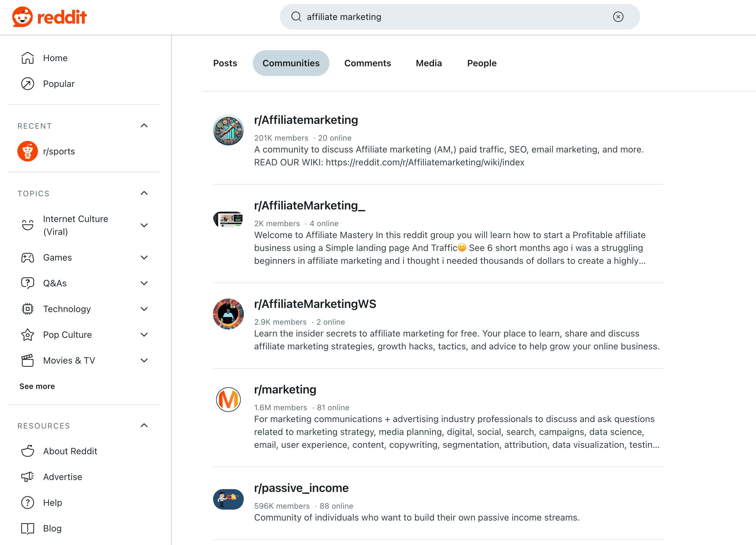Screen dimensions: 756x545
Task: Click '20 online' text
Action: tap(335, 138)
